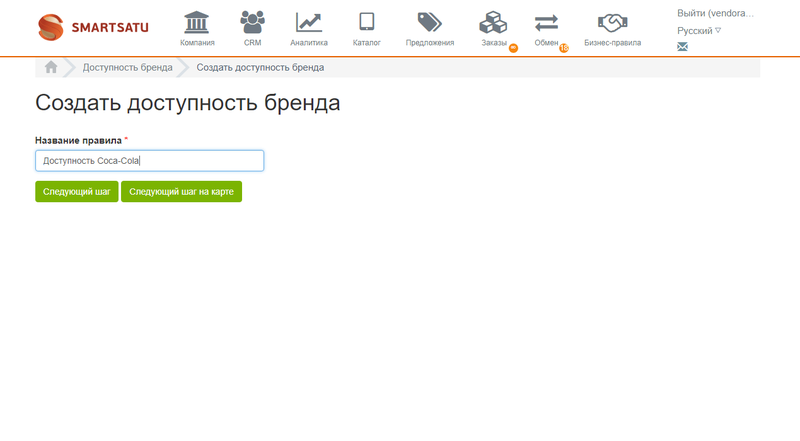Click the orange 18 badge on Обмен

tap(564, 48)
